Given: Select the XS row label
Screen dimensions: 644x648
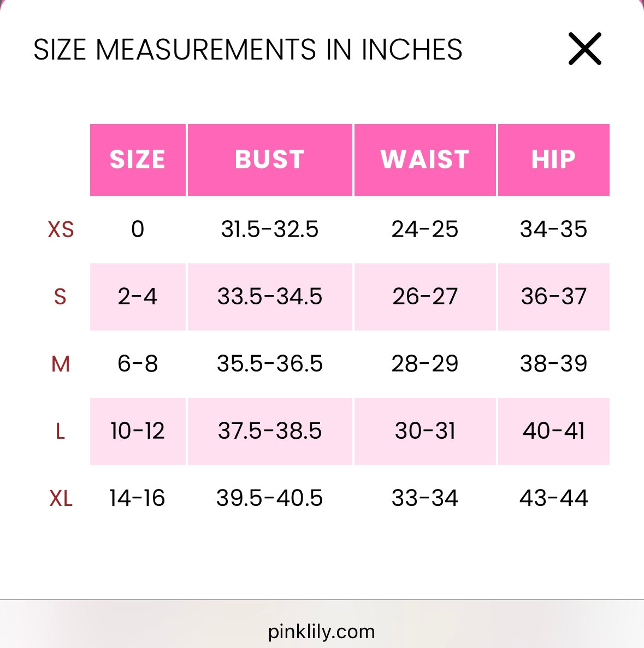Looking at the screenshot, I should [x=61, y=229].
